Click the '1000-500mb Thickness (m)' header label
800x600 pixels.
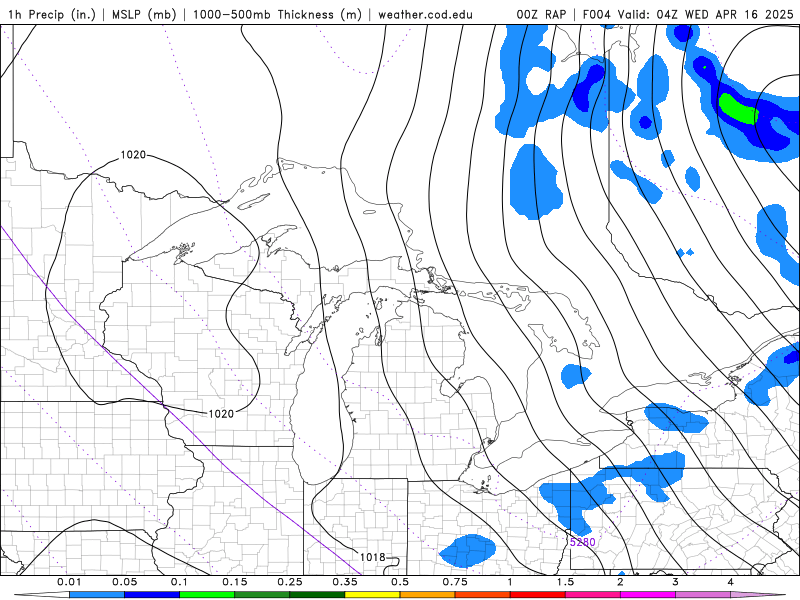click(277, 15)
